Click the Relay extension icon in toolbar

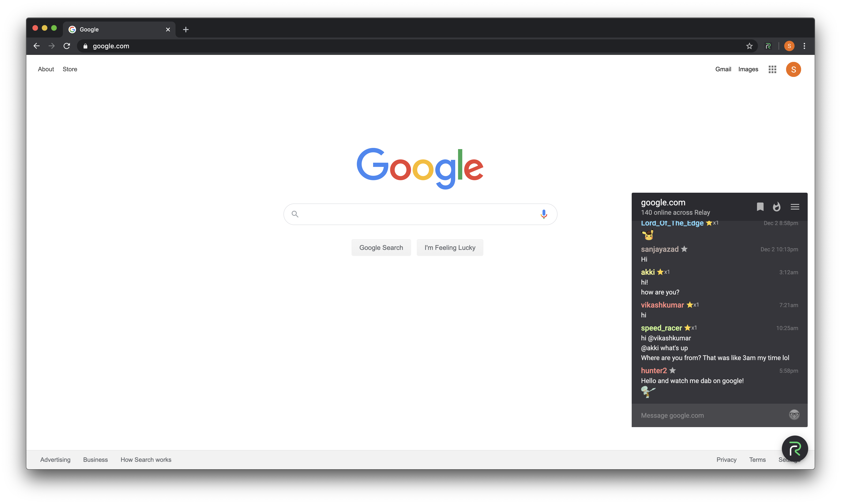click(768, 46)
